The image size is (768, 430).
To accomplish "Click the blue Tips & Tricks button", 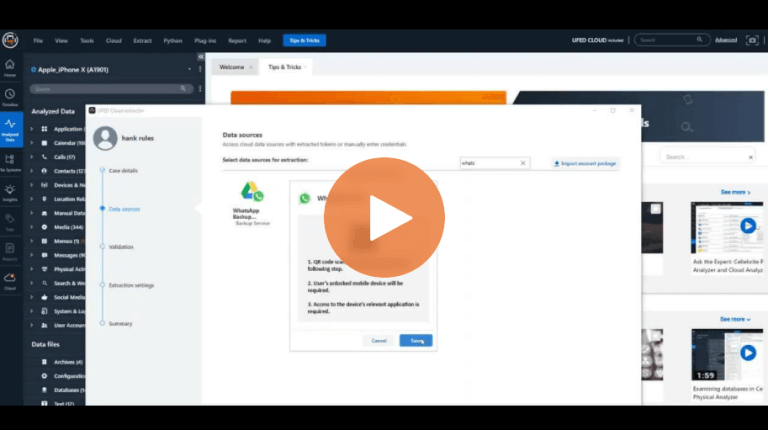I will point(304,40).
